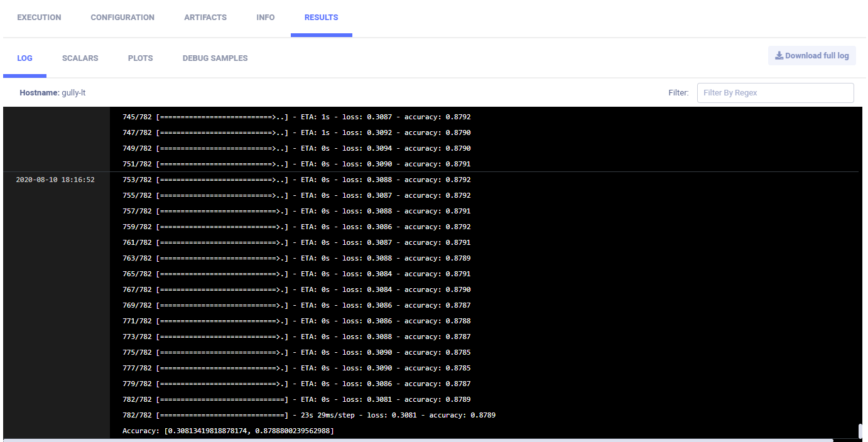Go to the Artifacts tab

[205, 18]
